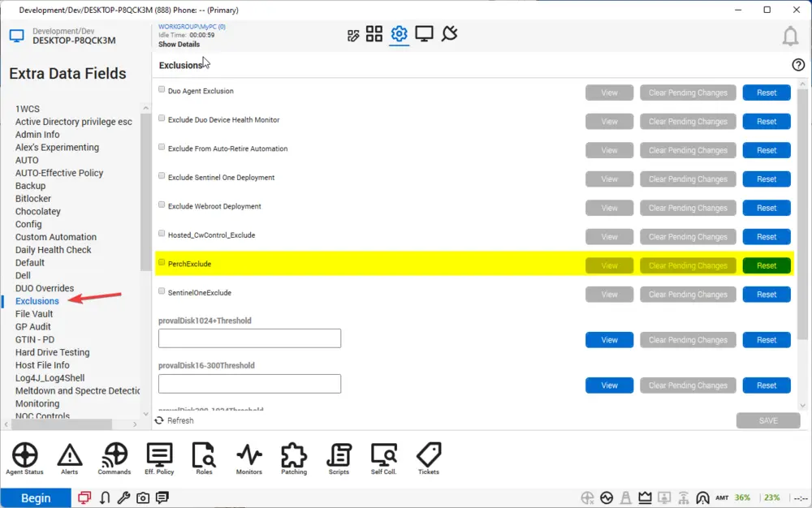Select File Vault in the sidebar list
Image resolution: width=812 pixels, height=508 pixels.
[34, 314]
